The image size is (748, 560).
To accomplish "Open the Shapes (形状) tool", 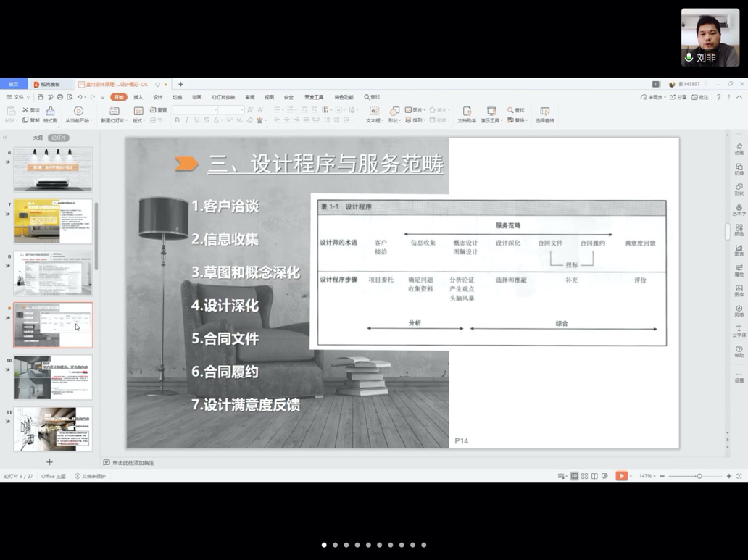I will 394,112.
